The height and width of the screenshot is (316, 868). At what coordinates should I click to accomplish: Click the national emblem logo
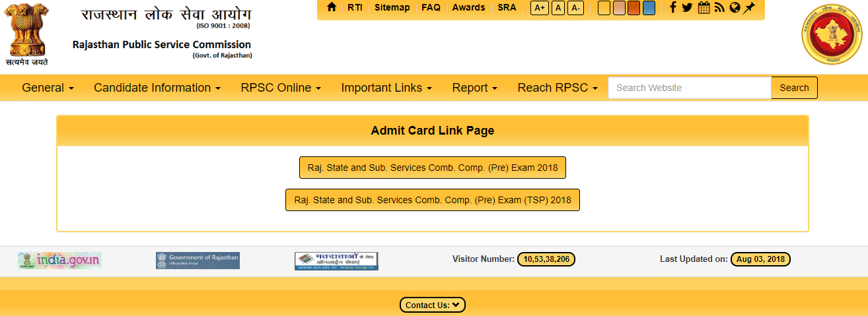click(27, 33)
